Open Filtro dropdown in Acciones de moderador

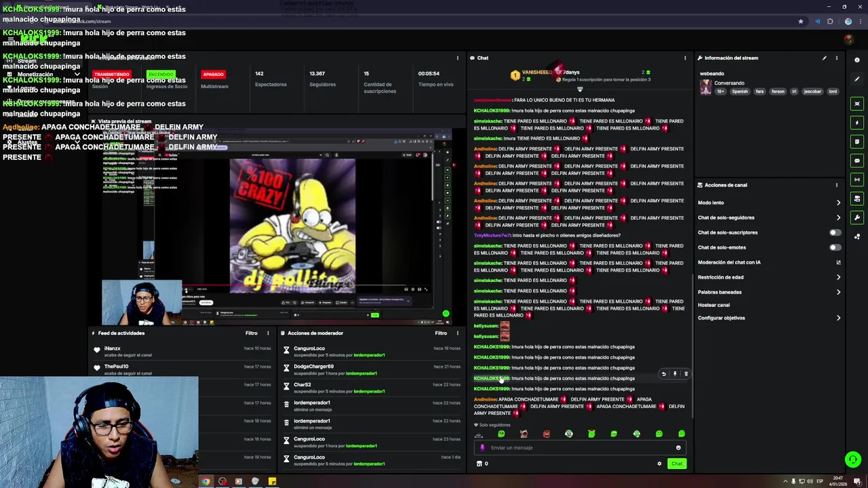[x=441, y=333]
